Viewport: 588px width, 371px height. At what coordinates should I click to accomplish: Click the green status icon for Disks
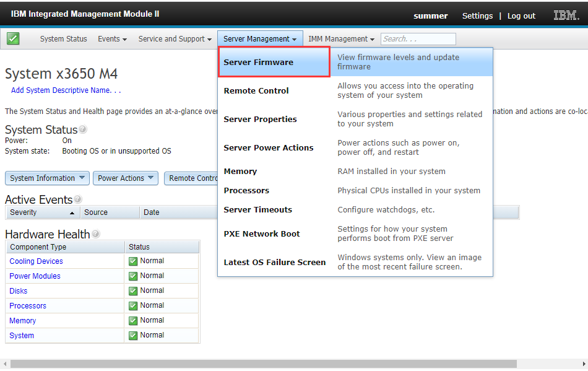click(x=133, y=290)
